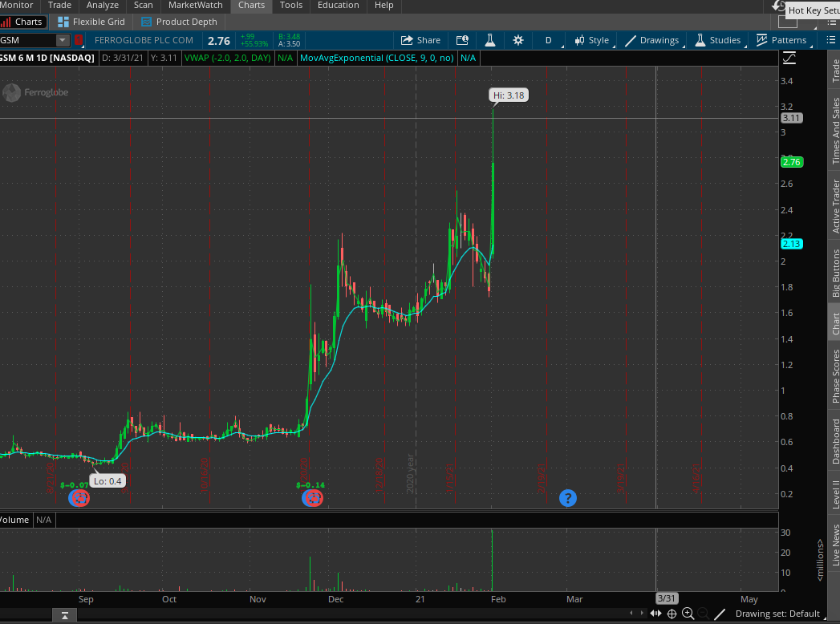Click the price axis scale curve icon
Image resolution: width=840 pixels, height=624 pixels.
(789, 58)
